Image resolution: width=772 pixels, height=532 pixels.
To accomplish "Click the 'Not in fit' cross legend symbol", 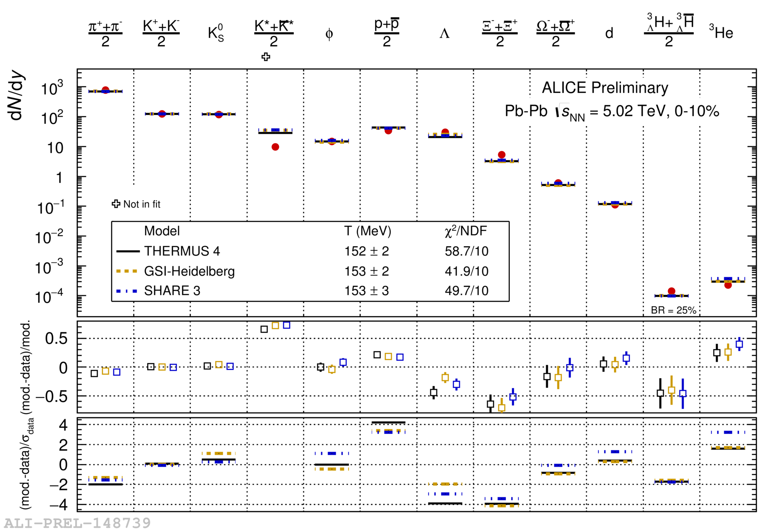I will 116,204.
